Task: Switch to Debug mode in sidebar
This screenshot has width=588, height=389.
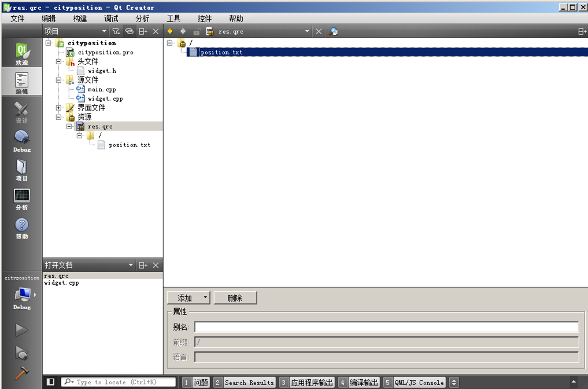Action: (22, 141)
